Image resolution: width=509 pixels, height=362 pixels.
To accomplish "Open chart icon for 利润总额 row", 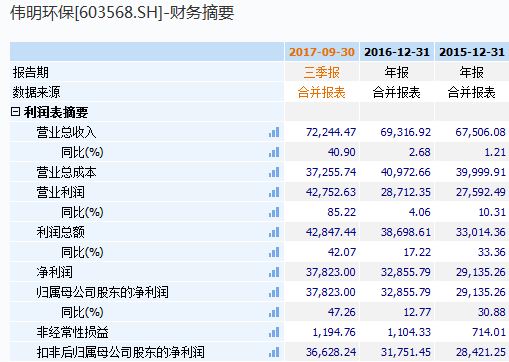I will [274, 232].
